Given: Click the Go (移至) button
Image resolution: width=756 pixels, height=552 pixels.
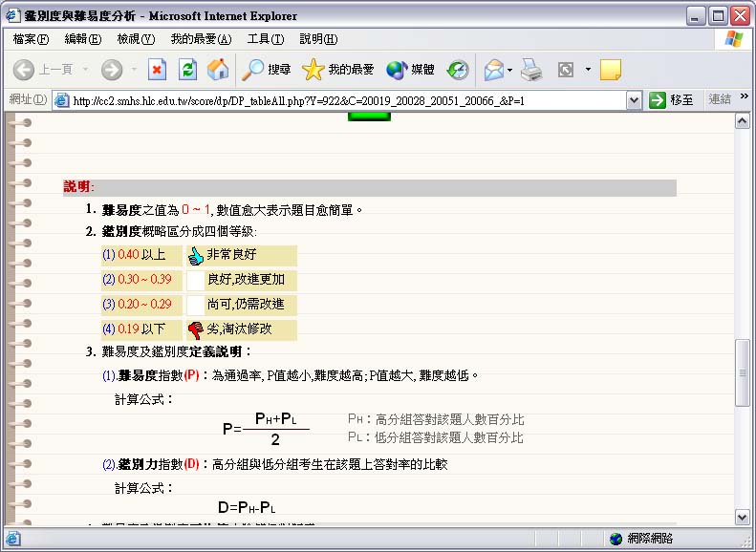Looking at the screenshot, I should 672,100.
